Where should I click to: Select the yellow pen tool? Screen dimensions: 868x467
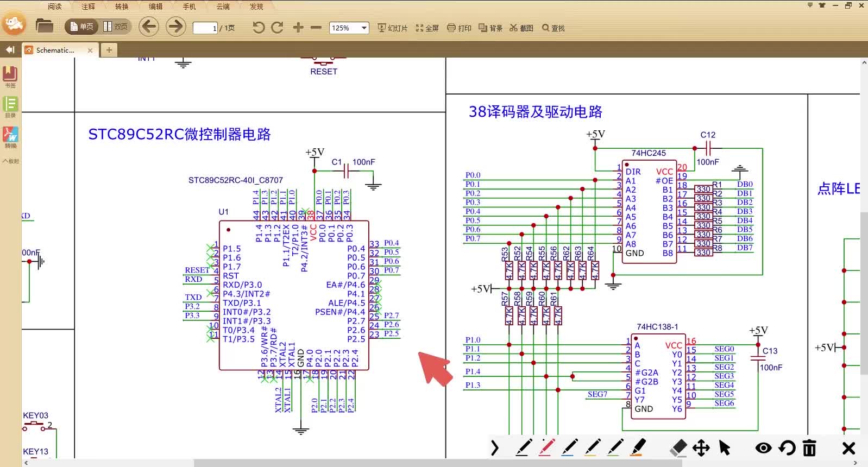pyautogui.click(x=592, y=448)
